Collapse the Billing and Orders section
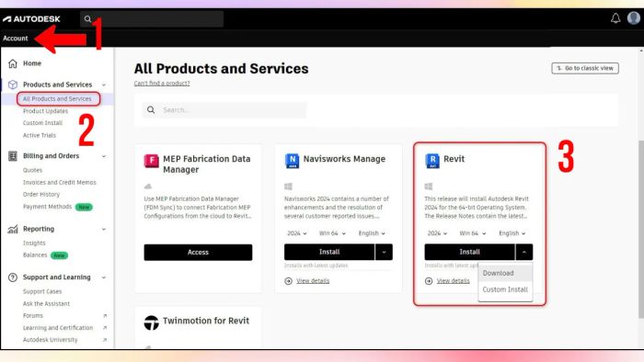The width and height of the screenshot is (644, 362). (x=104, y=156)
